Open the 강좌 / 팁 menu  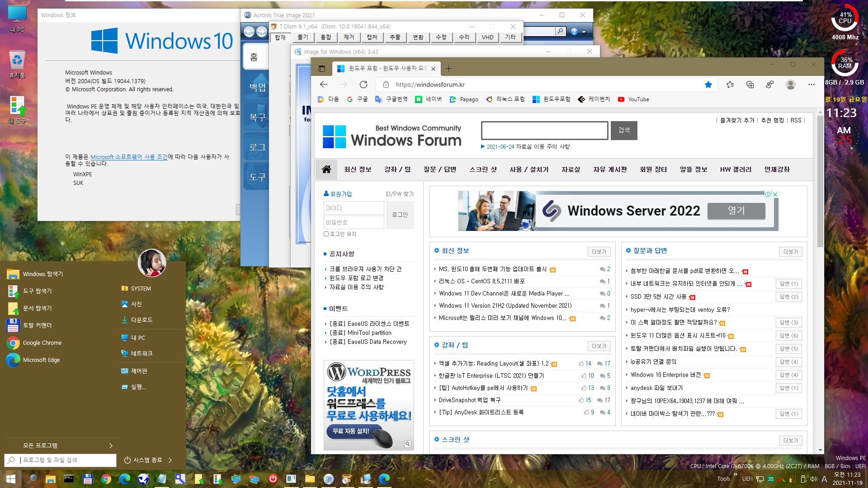click(x=397, y=169)
